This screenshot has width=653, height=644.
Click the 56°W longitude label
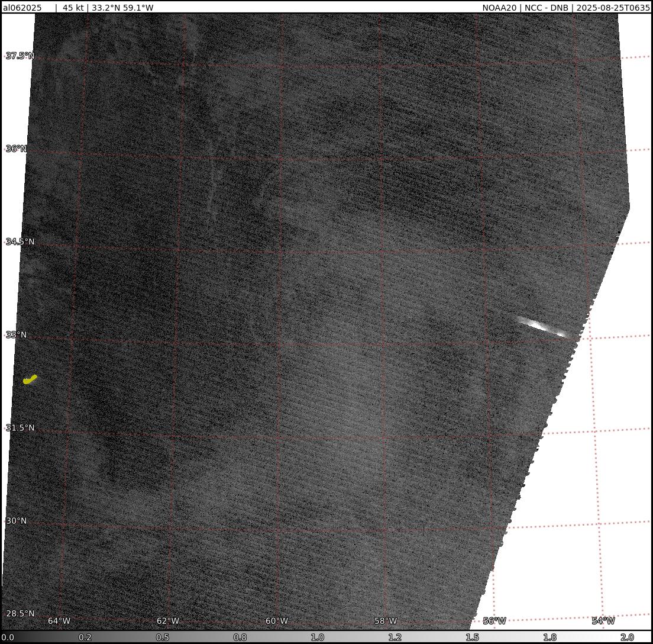pos(494,621)
